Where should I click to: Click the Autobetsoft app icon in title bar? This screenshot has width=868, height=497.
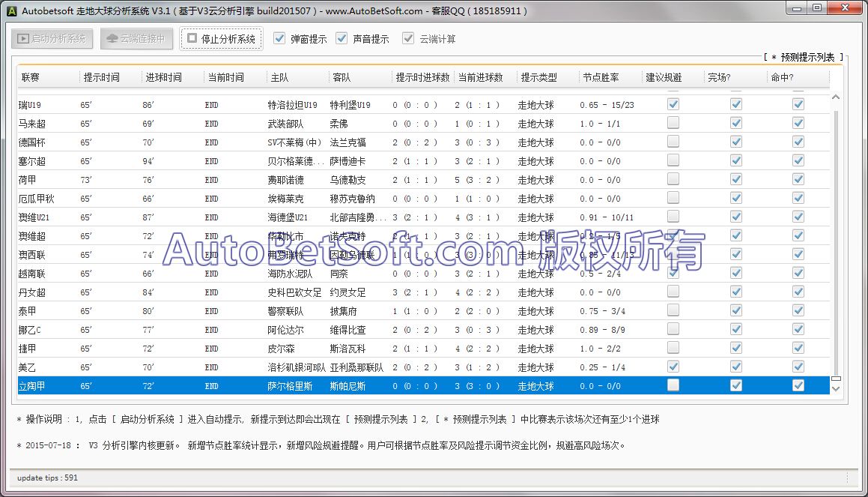11,10
